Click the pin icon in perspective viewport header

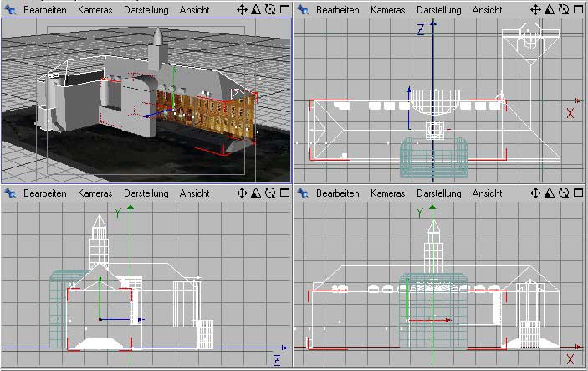click(10, 10)
